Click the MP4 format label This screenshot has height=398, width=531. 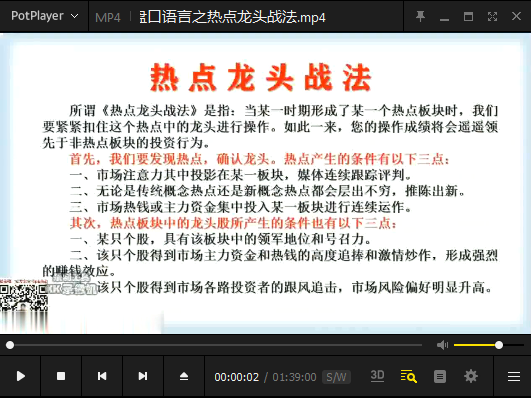108,17
